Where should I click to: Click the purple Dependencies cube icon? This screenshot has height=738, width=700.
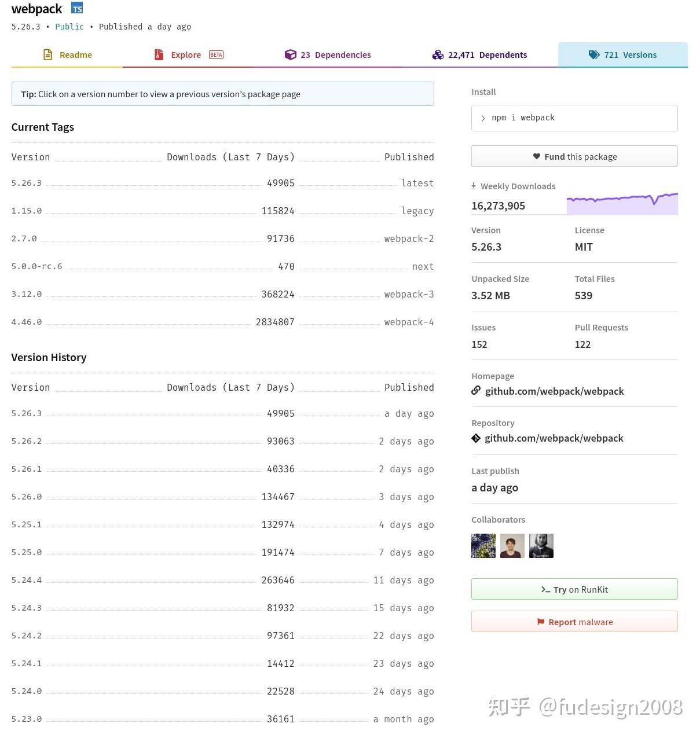pos(290,55)
